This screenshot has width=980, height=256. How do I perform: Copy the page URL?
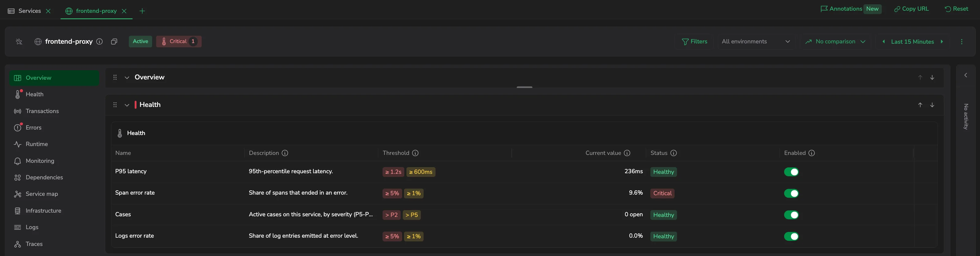tap(911, 9)
